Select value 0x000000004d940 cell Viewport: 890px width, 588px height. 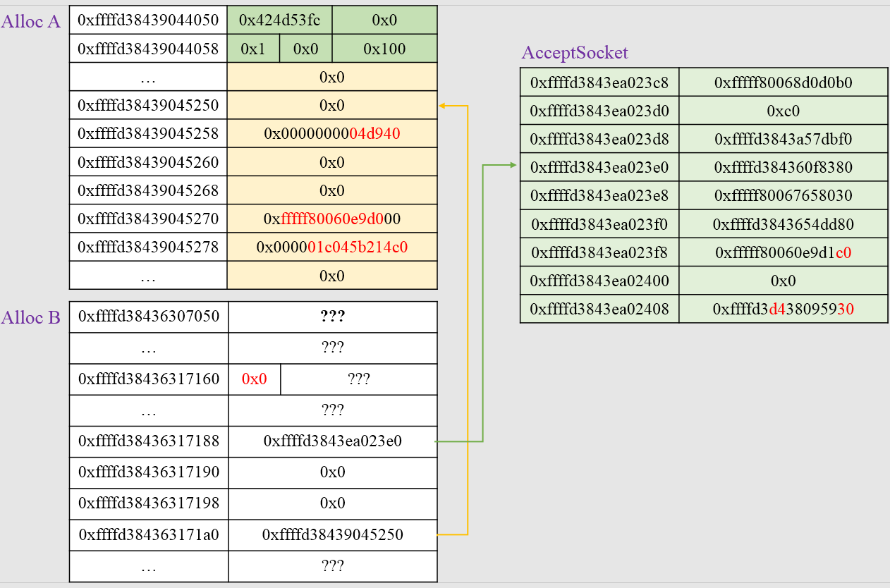pos(332,134)
